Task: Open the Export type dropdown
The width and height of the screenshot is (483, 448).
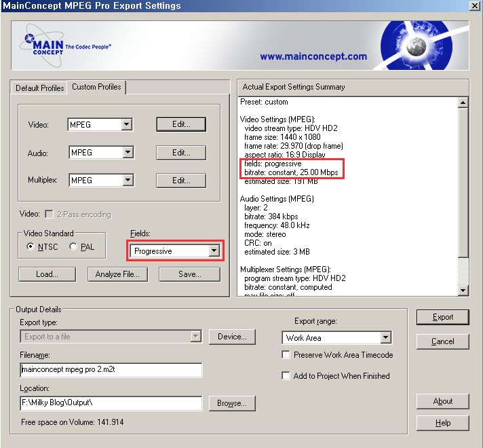Action: click(x=111, y=337)
